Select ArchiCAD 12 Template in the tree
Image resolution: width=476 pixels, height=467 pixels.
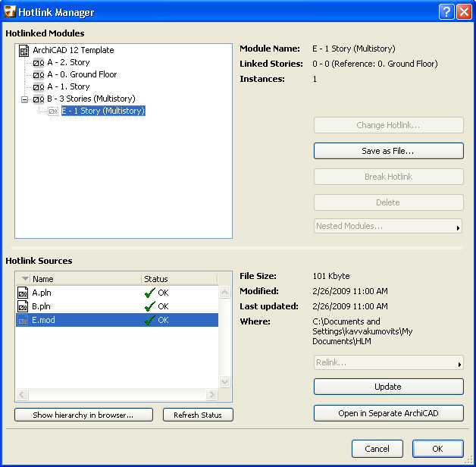74,50
